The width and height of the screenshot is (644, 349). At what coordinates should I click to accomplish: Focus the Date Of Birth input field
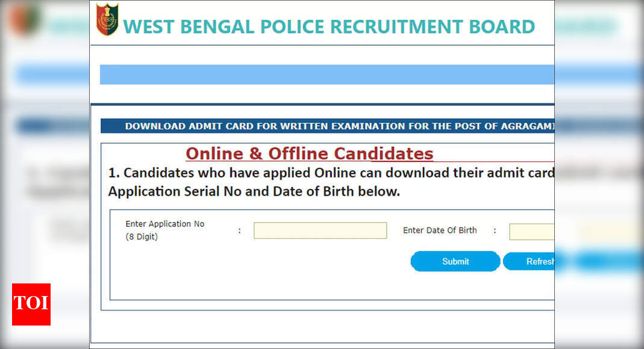[532, 232]
